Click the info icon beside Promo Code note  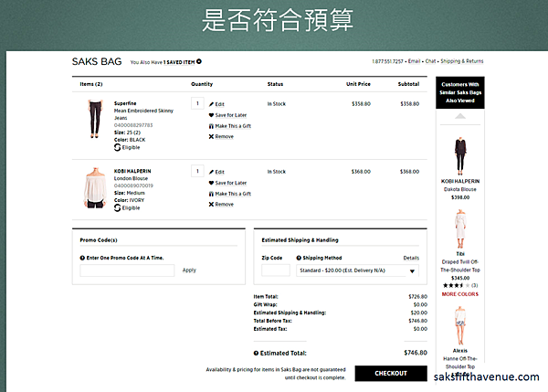click(x=82, y=258)
